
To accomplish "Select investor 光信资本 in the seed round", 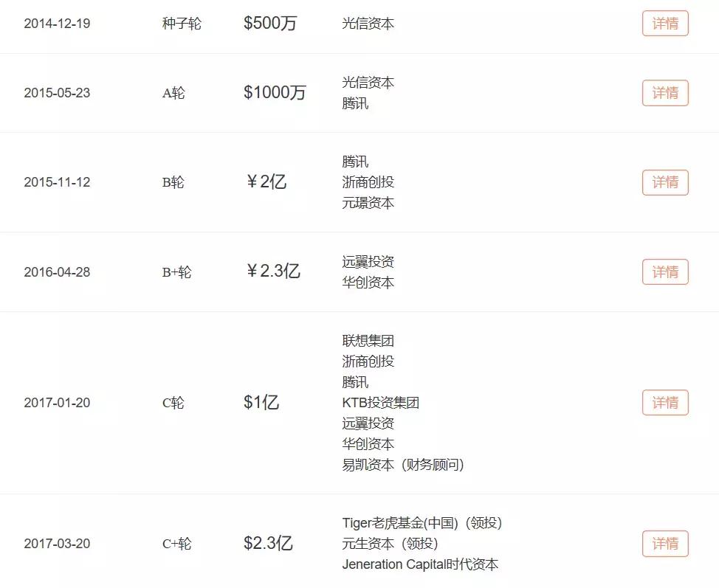I will (x=367, y=23).
